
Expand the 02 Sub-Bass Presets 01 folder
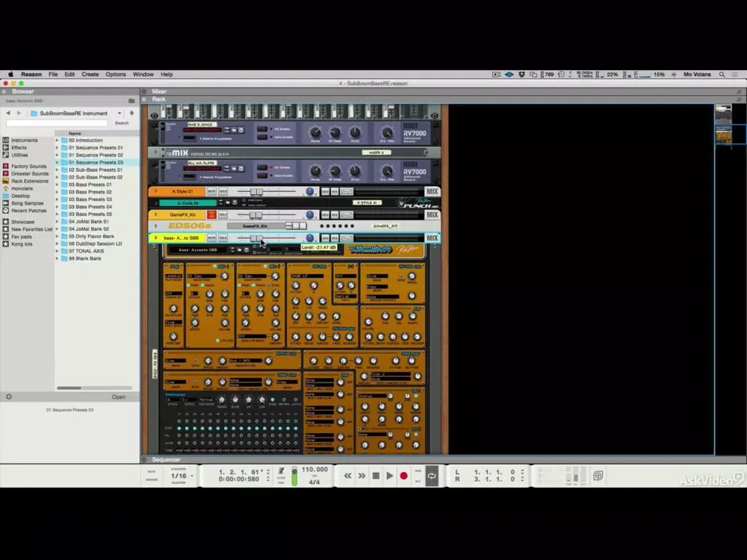point(58,170)
